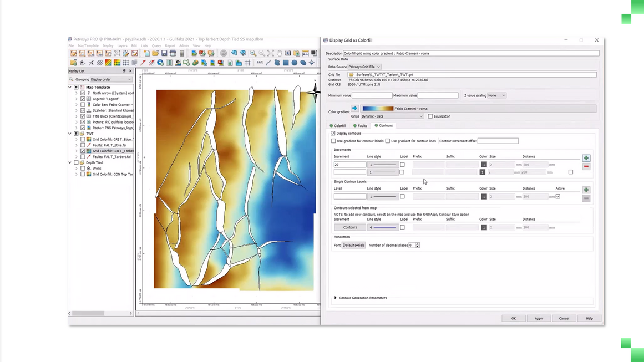
Task: Click the Fabio Crameri - roma gradient bar
Action: [x=377, y=109]
